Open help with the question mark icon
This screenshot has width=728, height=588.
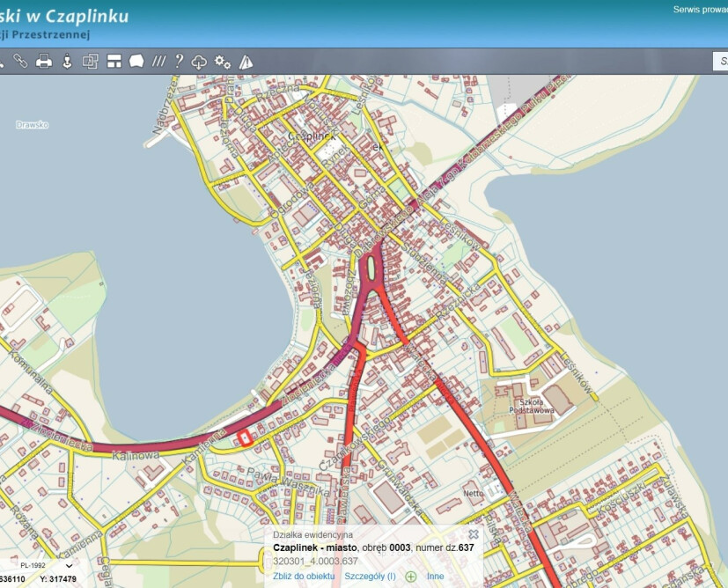click(179, 61)
